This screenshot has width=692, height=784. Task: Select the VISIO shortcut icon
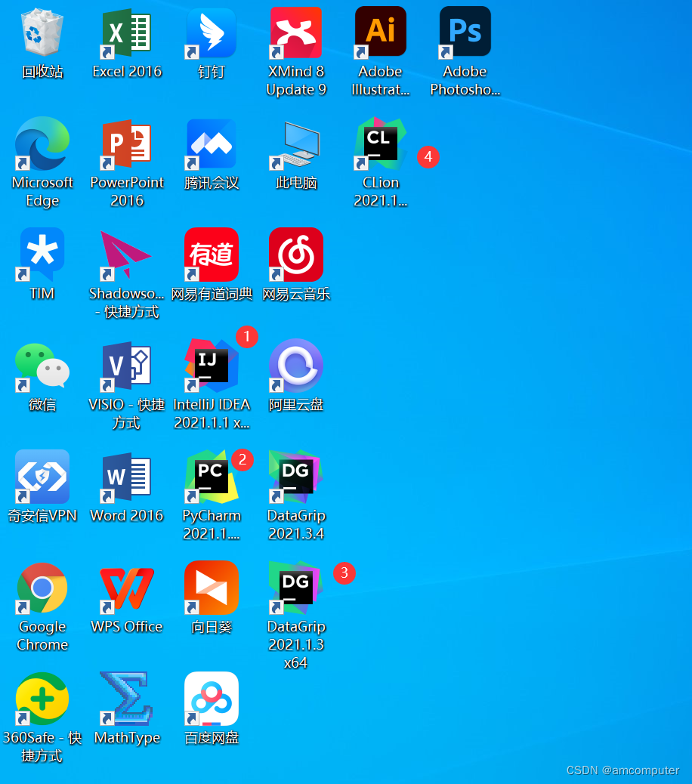click(x=127, y=366)
